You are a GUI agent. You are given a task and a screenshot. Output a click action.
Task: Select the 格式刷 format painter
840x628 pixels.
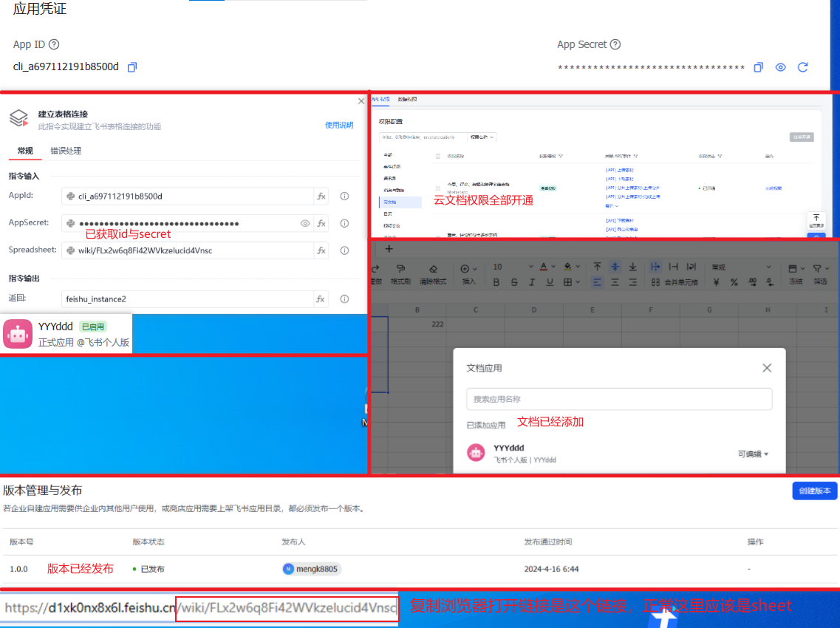coord(400,274)
